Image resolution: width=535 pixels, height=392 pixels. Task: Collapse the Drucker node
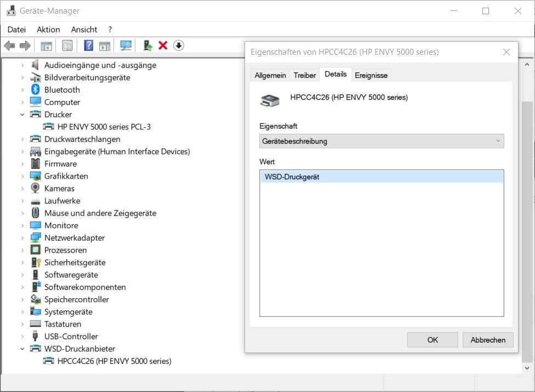[22, 114]
